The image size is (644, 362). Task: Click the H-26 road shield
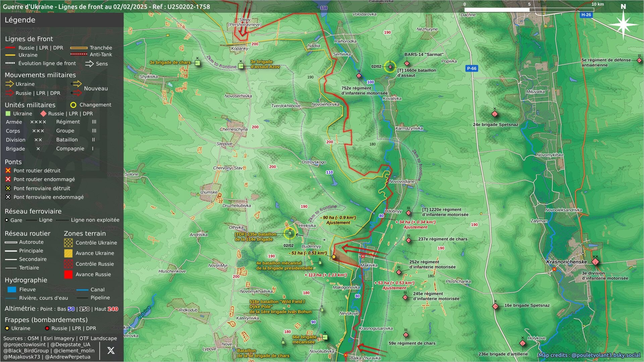[x=586, y=15]
